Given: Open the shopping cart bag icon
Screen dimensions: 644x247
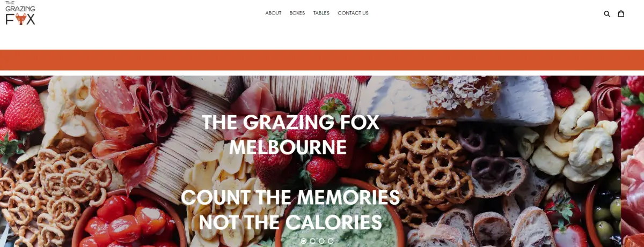Looking at the screenshot, I should (621, 13).
